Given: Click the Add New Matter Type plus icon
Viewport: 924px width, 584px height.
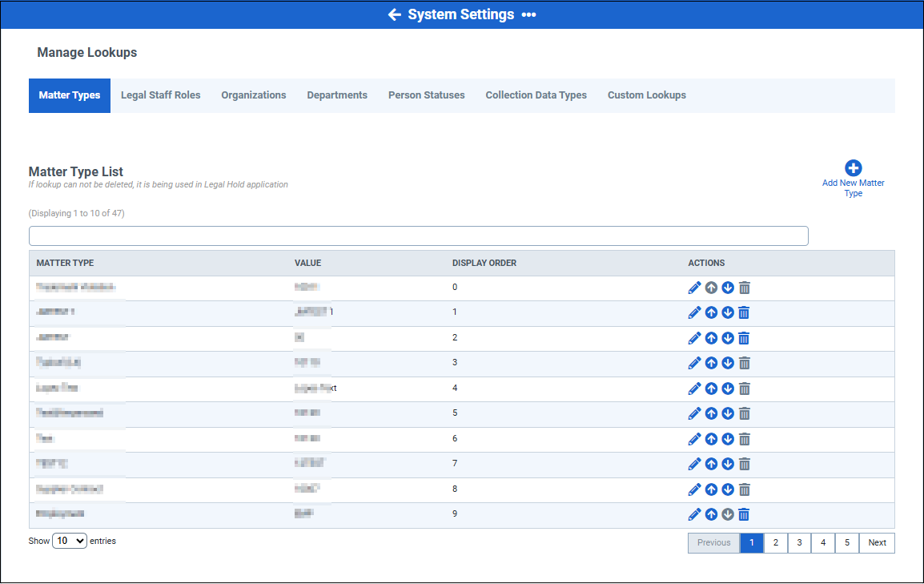Looking at the screenshot, I should click(x=853, y=168).
